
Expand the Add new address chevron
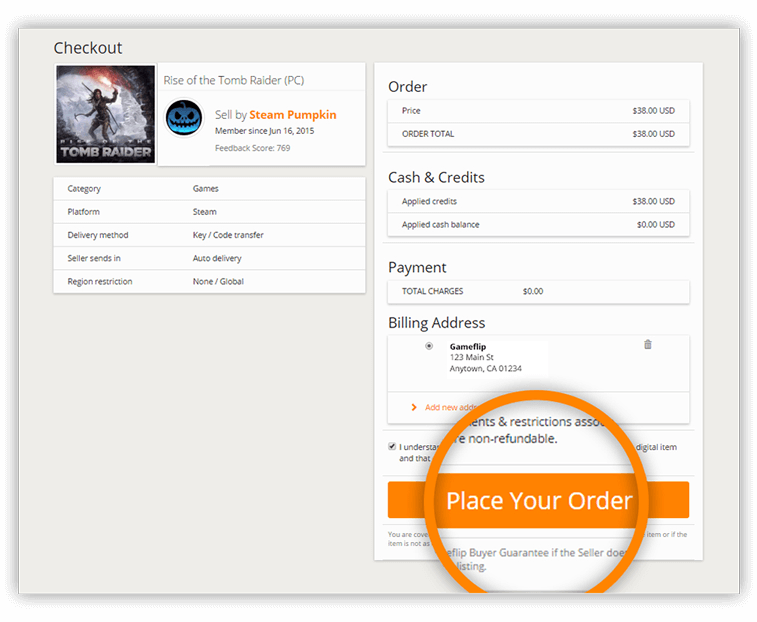click(414, 407)
